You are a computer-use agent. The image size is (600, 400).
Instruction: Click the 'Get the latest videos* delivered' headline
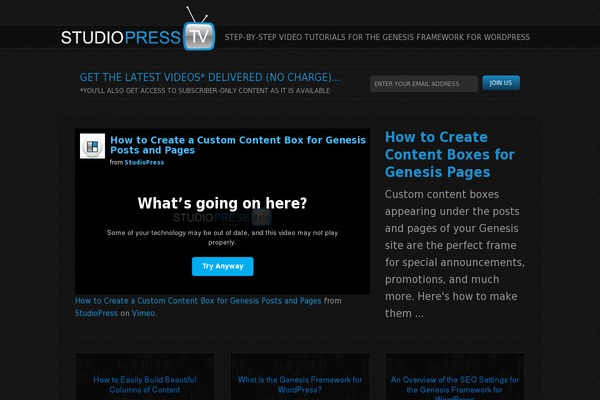tap(210, 77)
